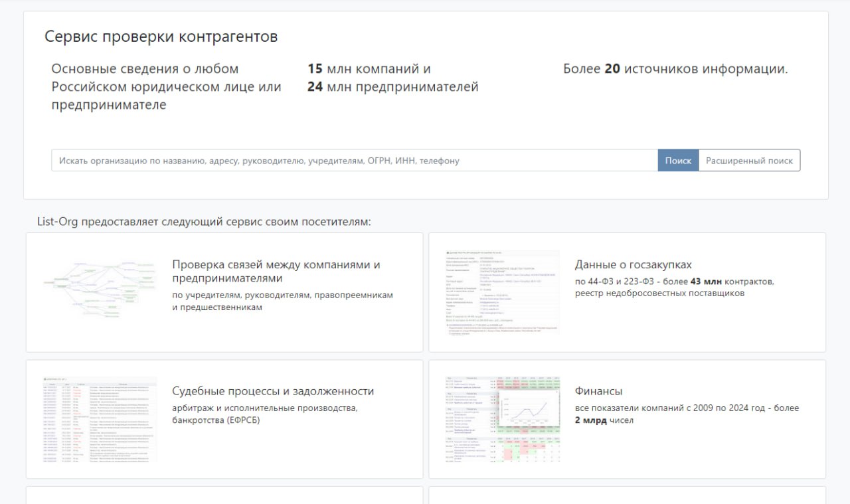This screenshot has height=504, width=850.
Task: Click the Основные сведения о любом Российском paragraph
Action: 166,87
